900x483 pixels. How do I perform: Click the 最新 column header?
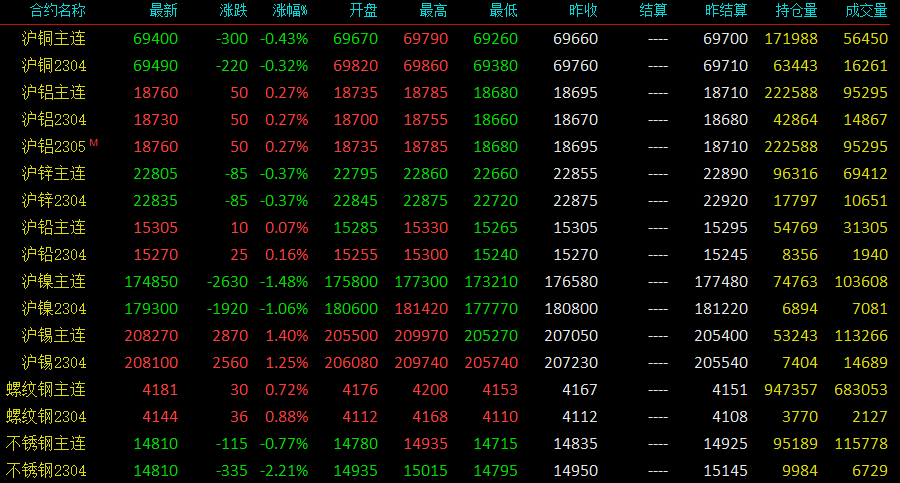coord(164,10)
